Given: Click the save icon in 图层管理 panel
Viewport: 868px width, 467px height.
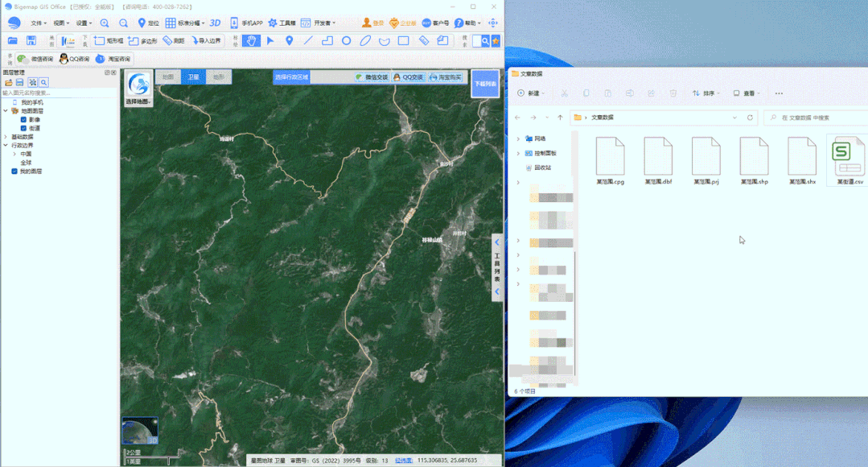Looking at the screenshot, I should tap(20, 83).
